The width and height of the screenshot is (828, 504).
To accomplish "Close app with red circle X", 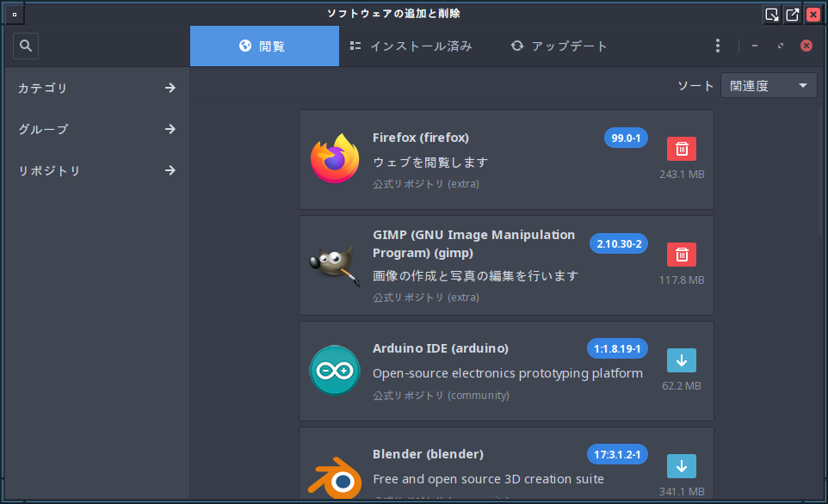I will click(x=806, y=46).
